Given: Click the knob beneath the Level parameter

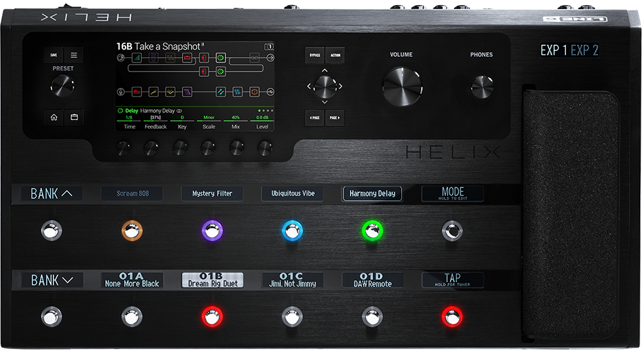Looking at the screenshot, I should [x=265, y=148].
